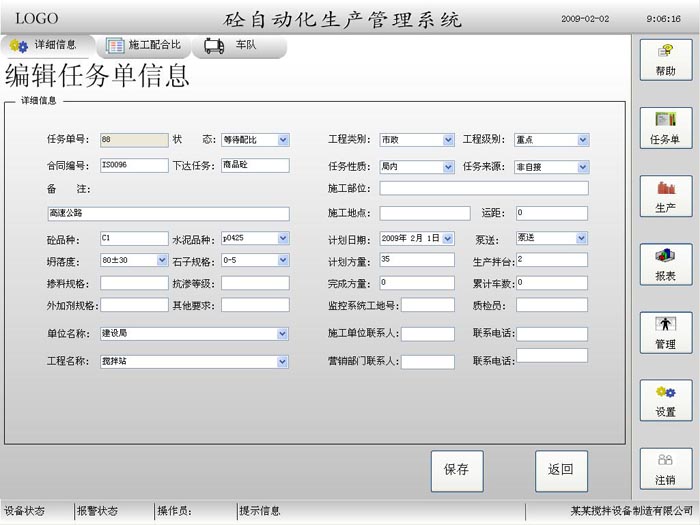The image size is (700, 525).
Task: Open the 设置 settings icon
Action: pos(665,400)
